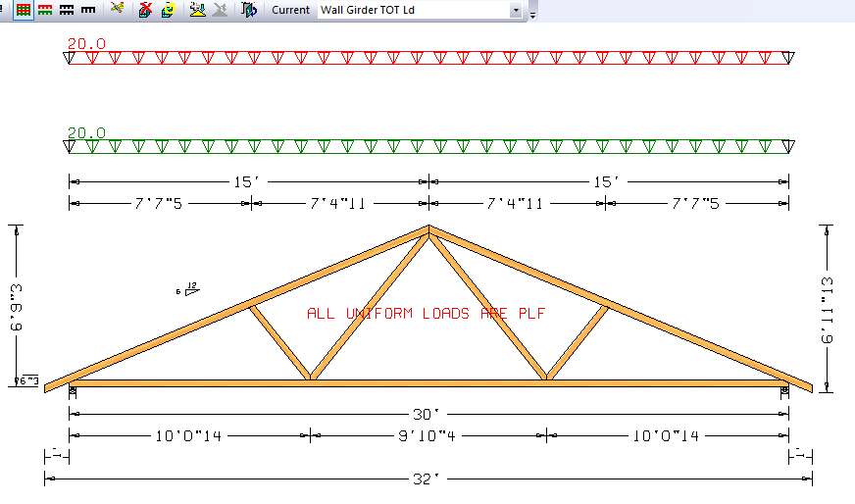Click the black single-row load icon

88,10
